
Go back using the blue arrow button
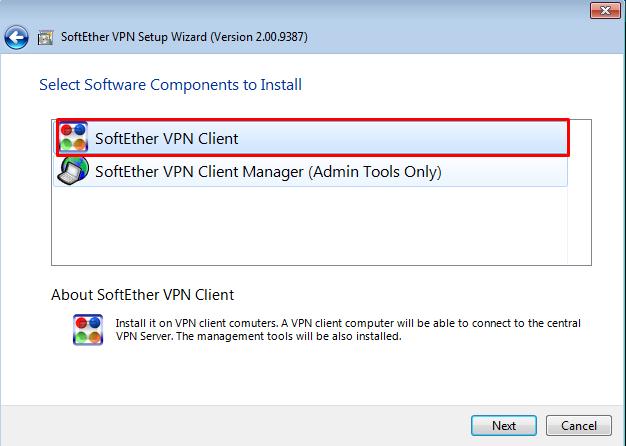(16, 38)
